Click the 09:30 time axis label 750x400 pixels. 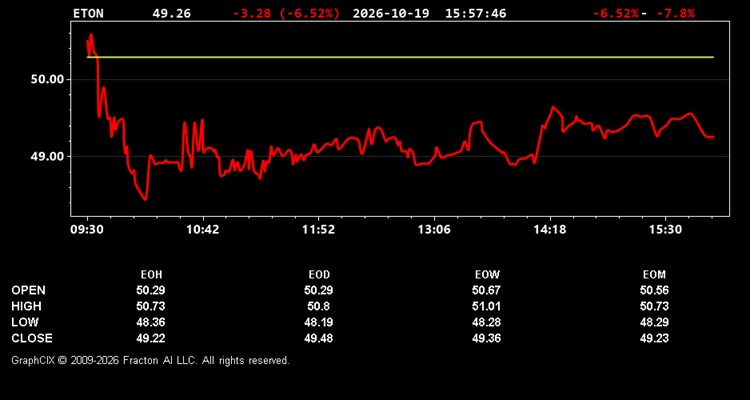click(87, 230)
